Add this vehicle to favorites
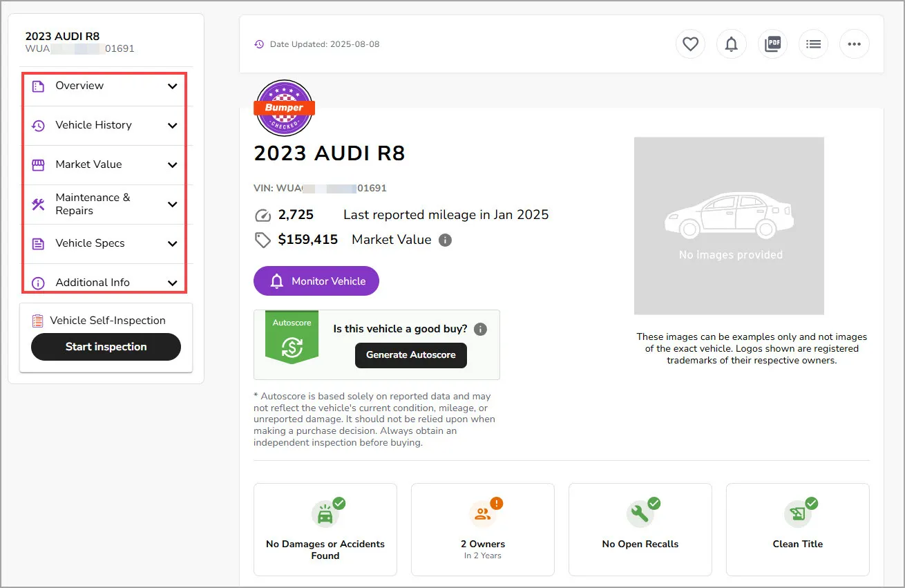The image size is (905, 588). tap(690, 44)
